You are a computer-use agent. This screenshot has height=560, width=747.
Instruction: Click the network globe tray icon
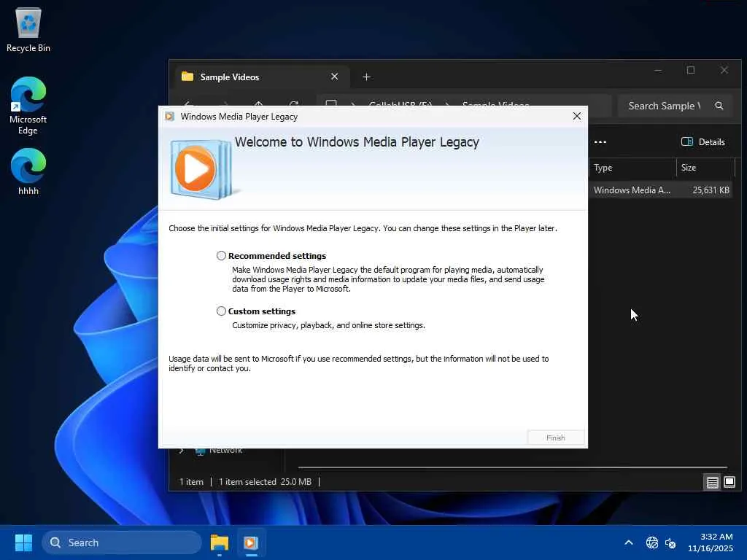(x=651, y=542)
